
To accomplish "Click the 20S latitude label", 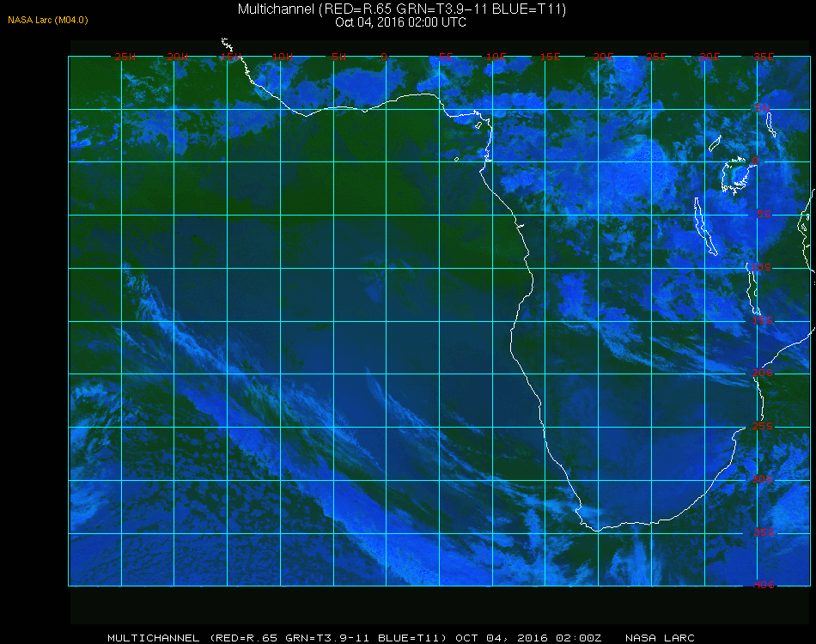I will click(x=763, y=373).
